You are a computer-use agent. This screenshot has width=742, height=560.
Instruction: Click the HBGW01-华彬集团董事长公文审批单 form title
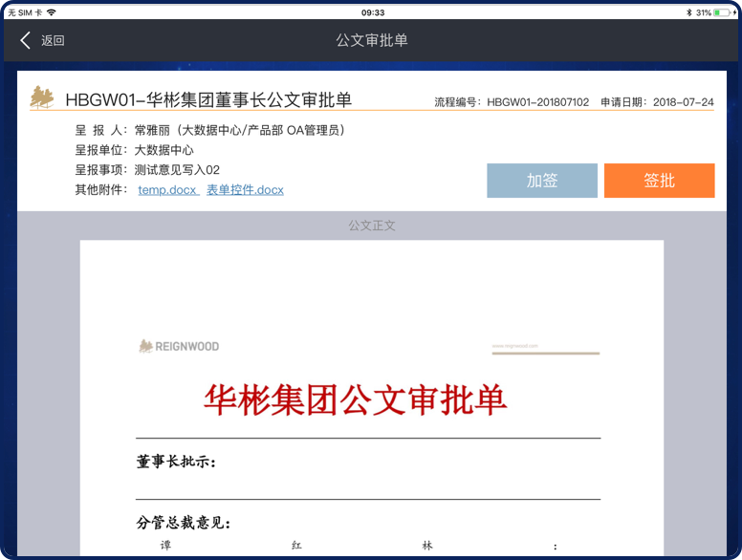(x=208, y=99)
